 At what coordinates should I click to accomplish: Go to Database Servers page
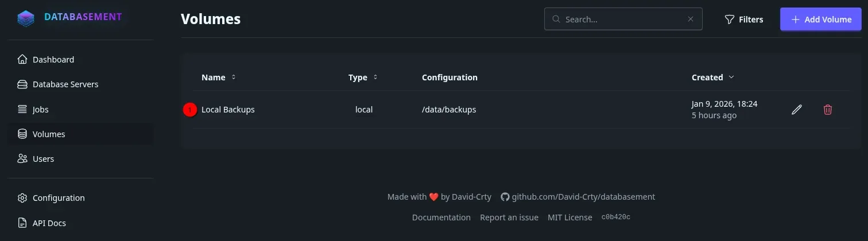(65, 84)
